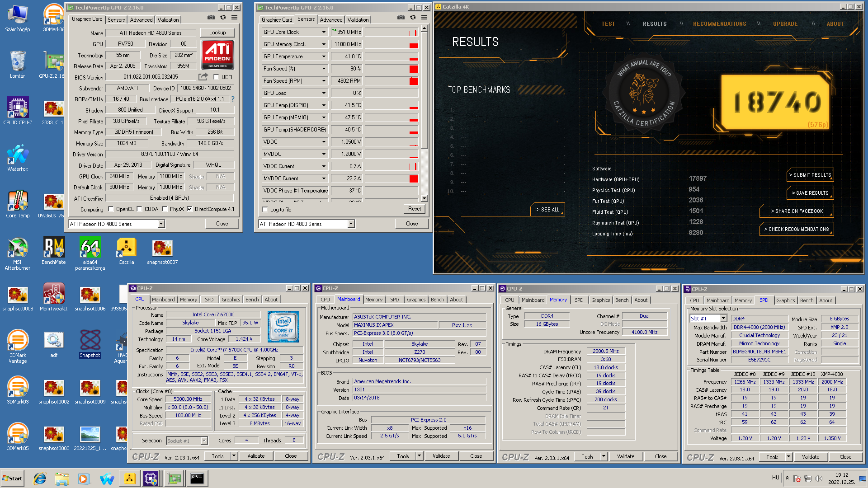Viewport: 868px width, 488px height.
Task: Open the Socket #1 selection dropdown in CPU-Z
Action: (204, 441)
